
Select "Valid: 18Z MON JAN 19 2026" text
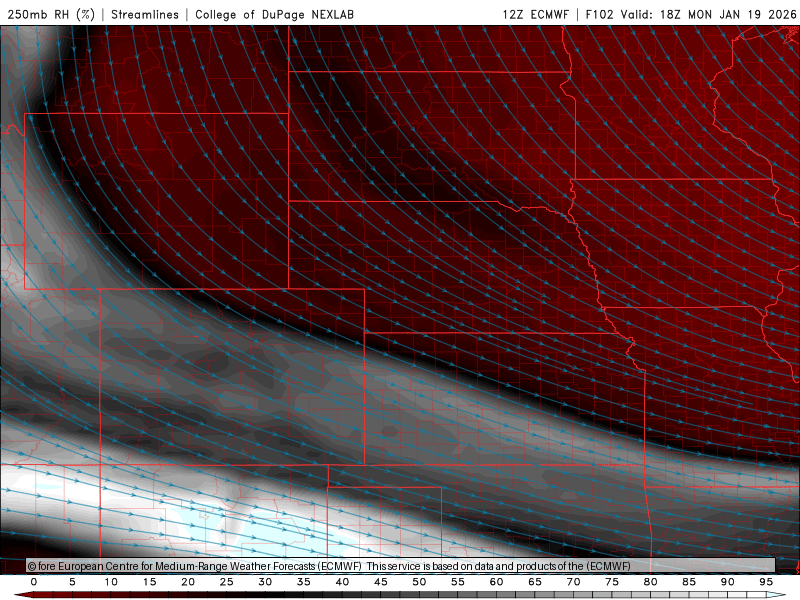[x=708, y=14]
